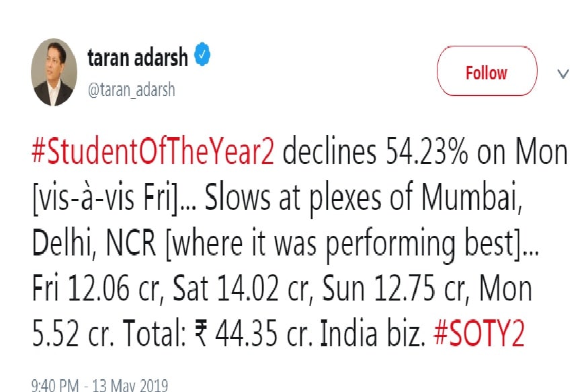Open the #StudentOfTheYear2 hashtag
Image resolution: width=588 pixels, height=392 pixels.
tap(153, 151)
